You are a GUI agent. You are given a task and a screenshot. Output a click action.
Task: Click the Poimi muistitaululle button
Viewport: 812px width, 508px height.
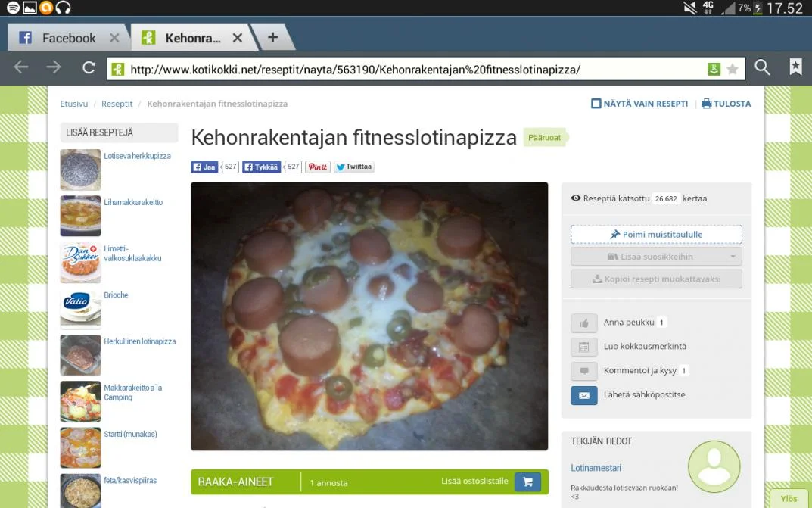(x=656, y=235)
